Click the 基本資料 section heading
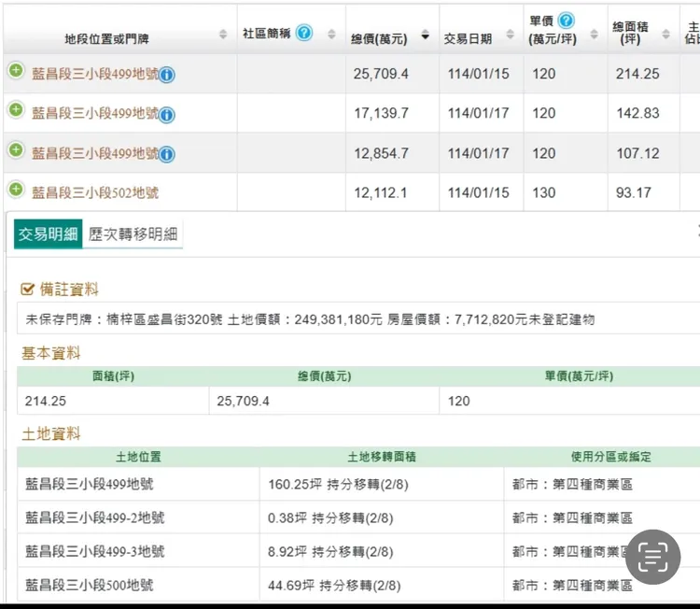Viewport: 700px width, 609px height. click(51, 353)
